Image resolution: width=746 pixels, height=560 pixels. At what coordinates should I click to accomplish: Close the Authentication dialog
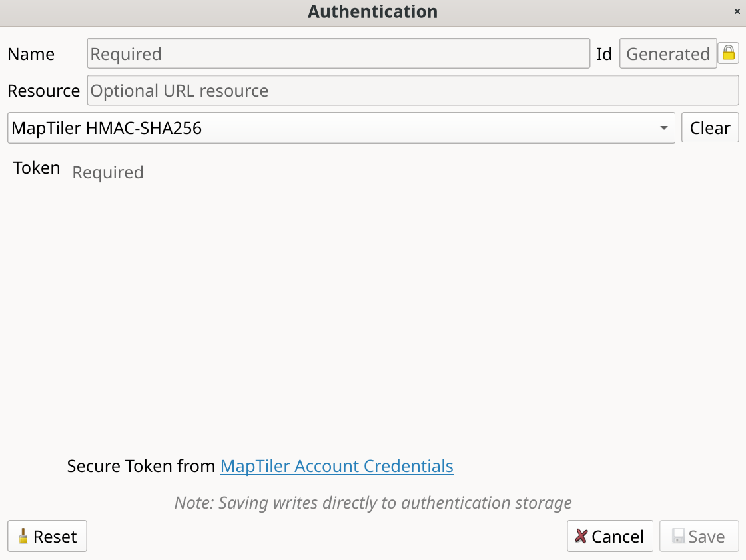[738, 11]
